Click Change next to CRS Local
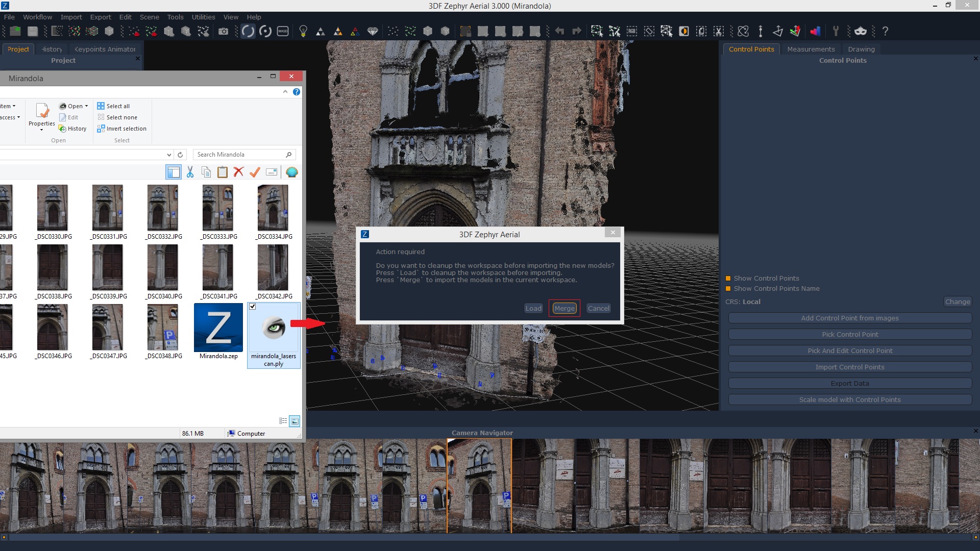Viewport: 980px width, 551px height. pyautogui.click(x=957, y=302)
